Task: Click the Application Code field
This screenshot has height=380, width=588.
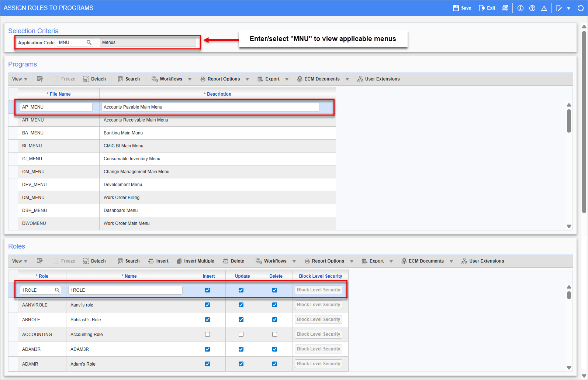Action: [x=75, y=42]
